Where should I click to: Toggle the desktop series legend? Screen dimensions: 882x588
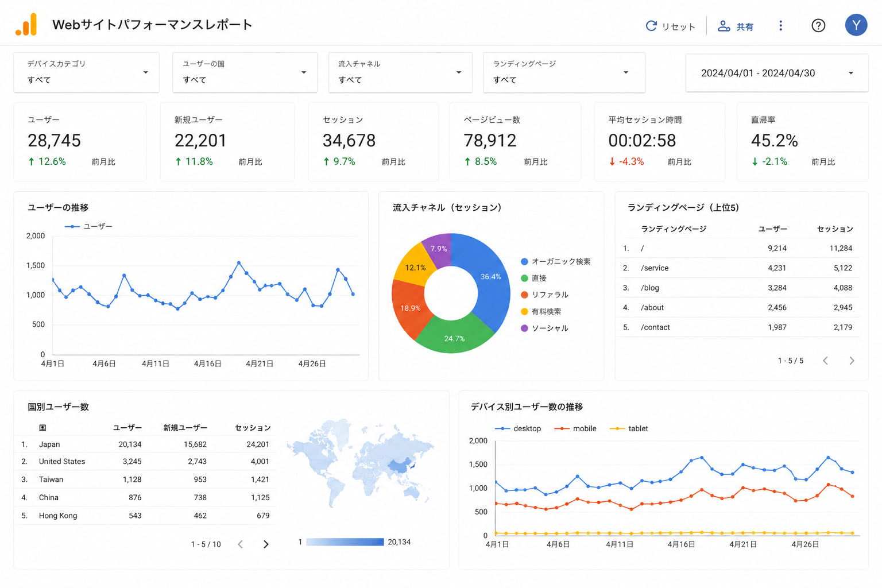[517, 428]
